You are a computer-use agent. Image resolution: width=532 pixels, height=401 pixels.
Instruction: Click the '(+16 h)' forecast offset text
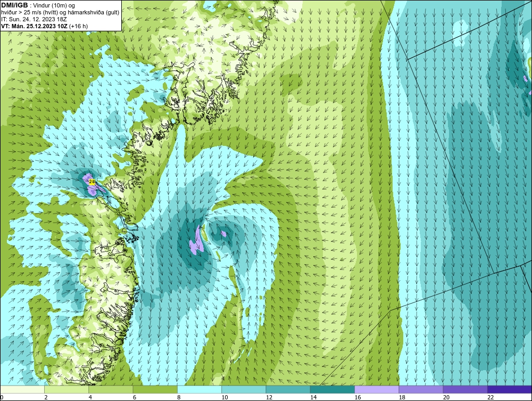click(x=78, y=26)
